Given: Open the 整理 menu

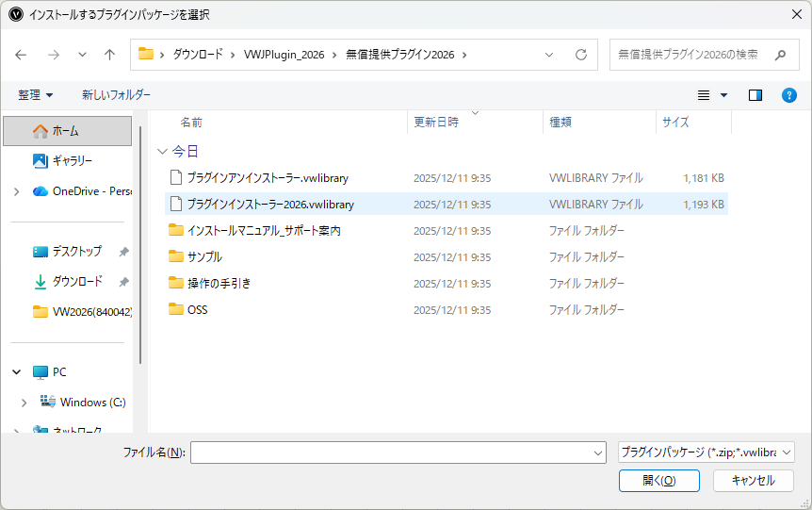Looking at the screenshot, I should click(x=36, y=95).
